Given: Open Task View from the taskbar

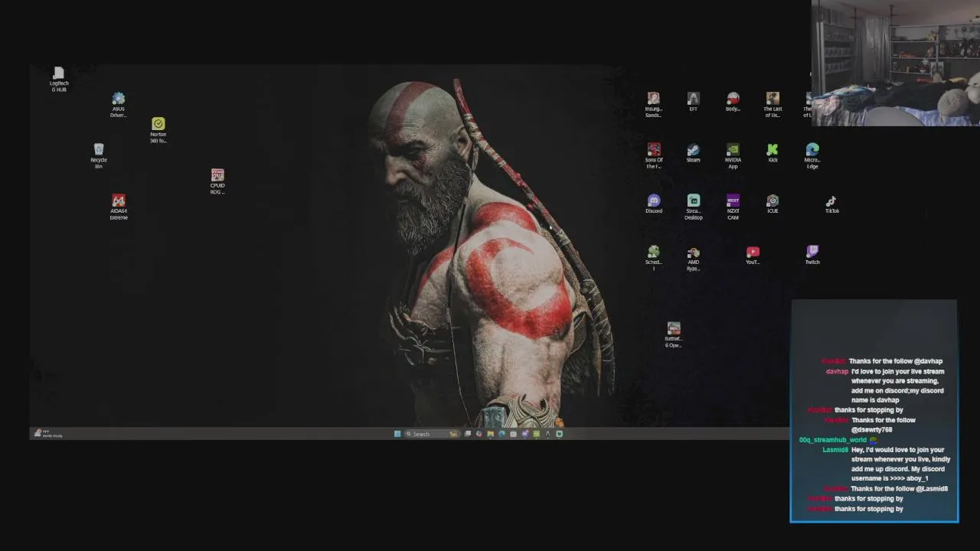Looking at the screenshot, I should tap(468, 434).
